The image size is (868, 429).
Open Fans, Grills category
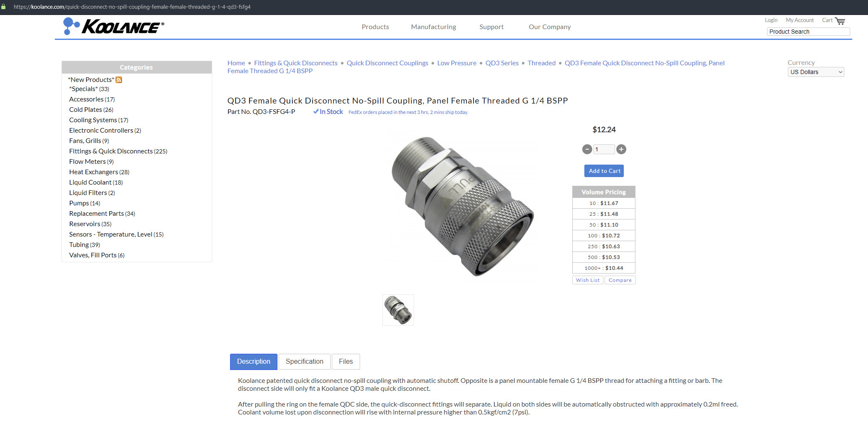click(x=89, y=141)
